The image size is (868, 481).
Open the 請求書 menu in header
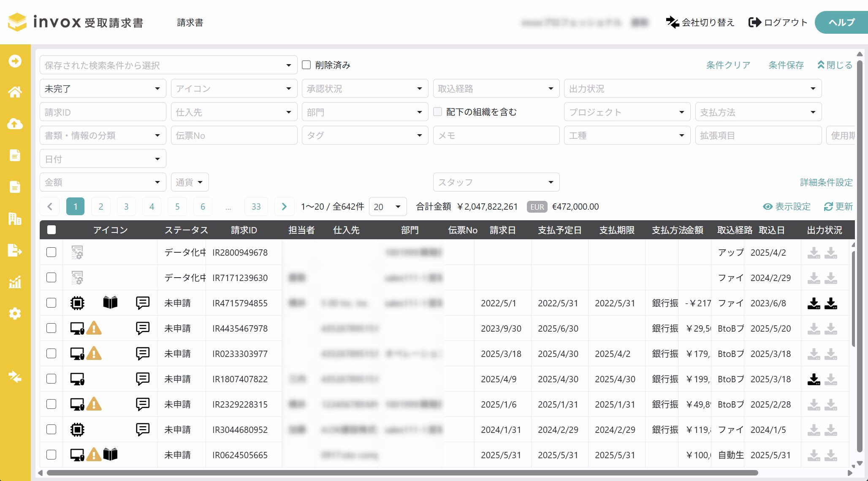(x=190, y=22)
